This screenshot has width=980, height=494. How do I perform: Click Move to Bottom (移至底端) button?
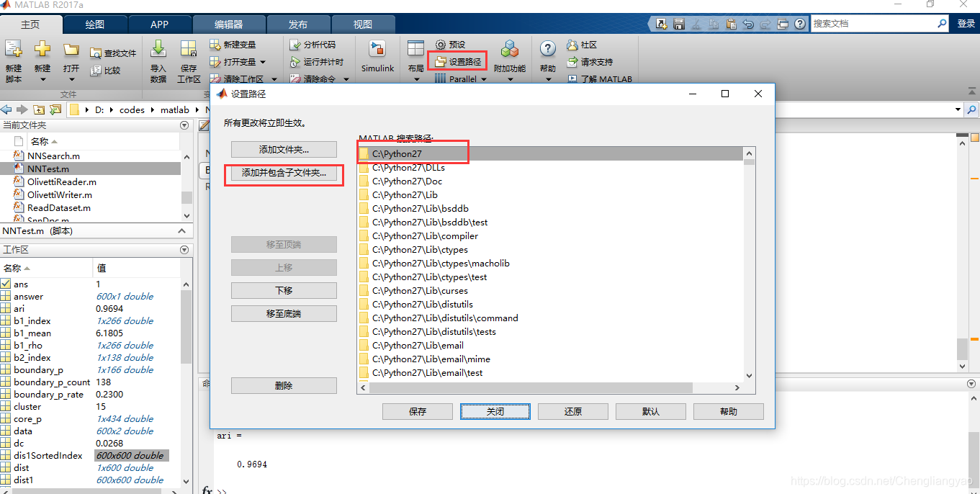point(284,313)
